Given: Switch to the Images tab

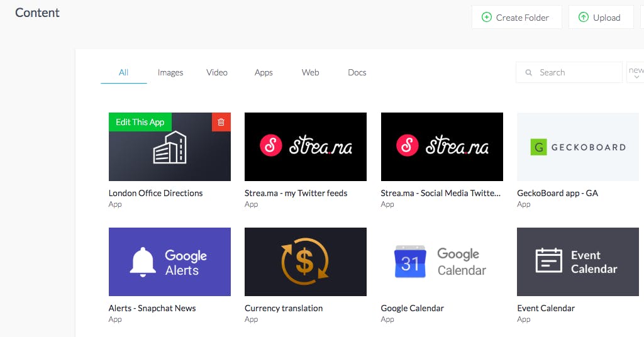Looking at the screenshot, I should coord(170,72).
